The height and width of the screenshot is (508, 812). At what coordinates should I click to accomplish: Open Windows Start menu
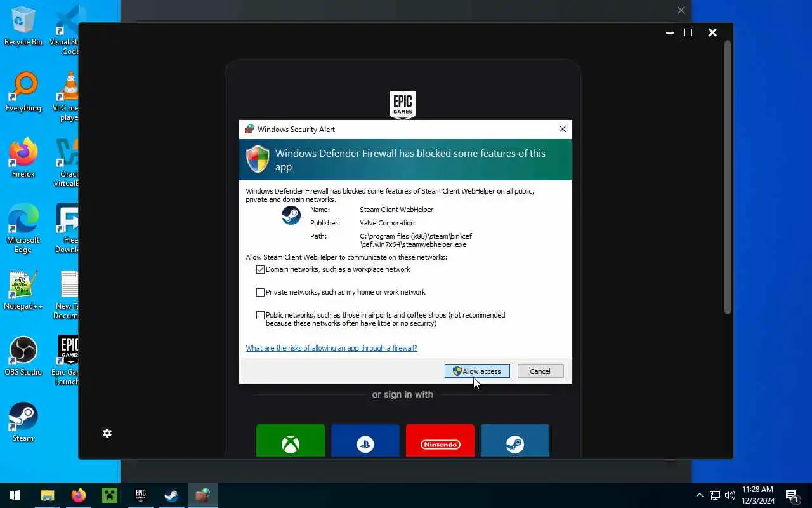15,495
